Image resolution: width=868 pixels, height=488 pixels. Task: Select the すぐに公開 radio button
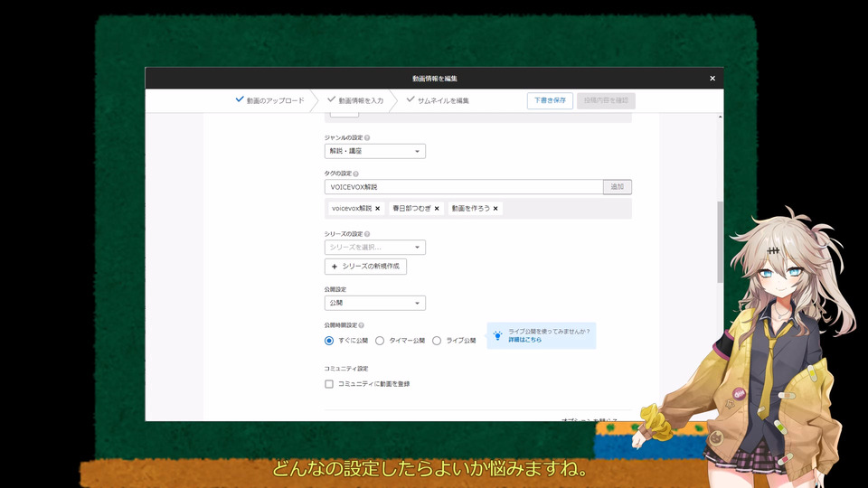pos(329,341)
